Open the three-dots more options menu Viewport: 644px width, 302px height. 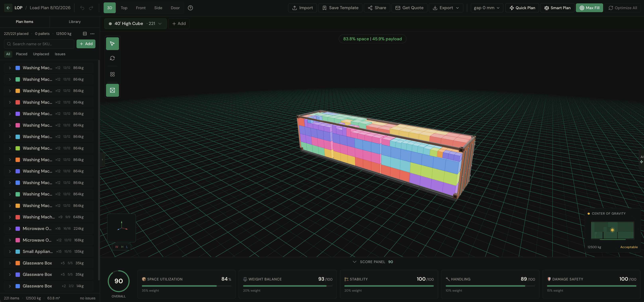coord(92,34)
